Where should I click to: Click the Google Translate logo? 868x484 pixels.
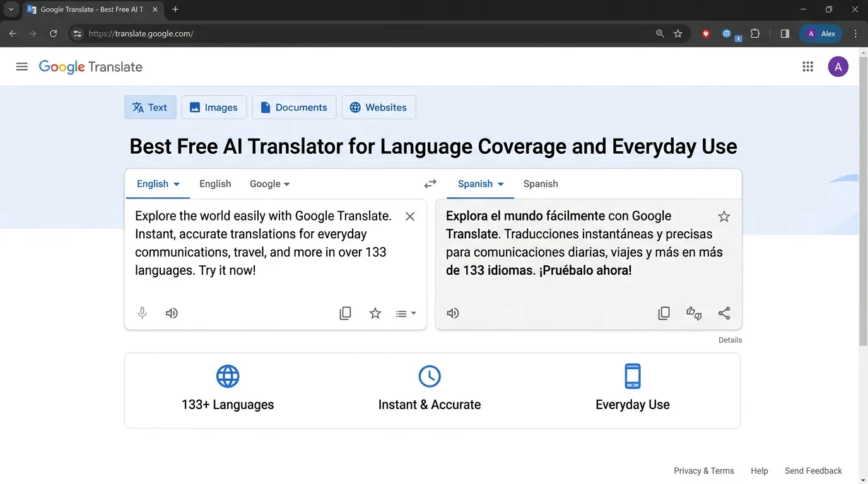pyautogui.click(x=91, y=67)
